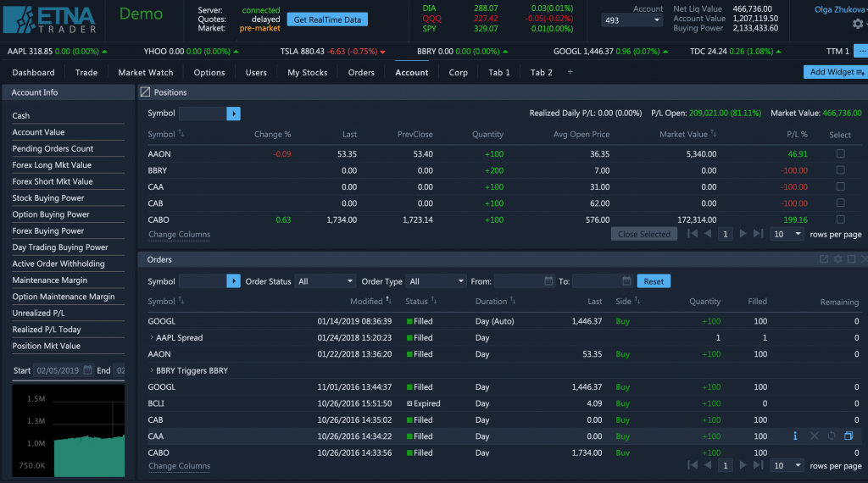Submit the Positions symbol search arrow
The width and height of the screenshot is (868, 483).
click(234, 114)
